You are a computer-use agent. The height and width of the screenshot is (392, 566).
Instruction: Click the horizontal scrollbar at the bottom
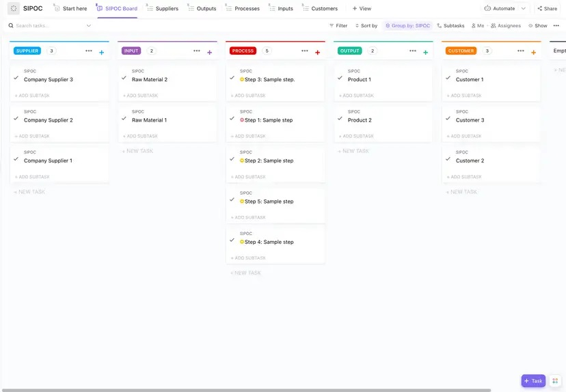coord(246,390)
